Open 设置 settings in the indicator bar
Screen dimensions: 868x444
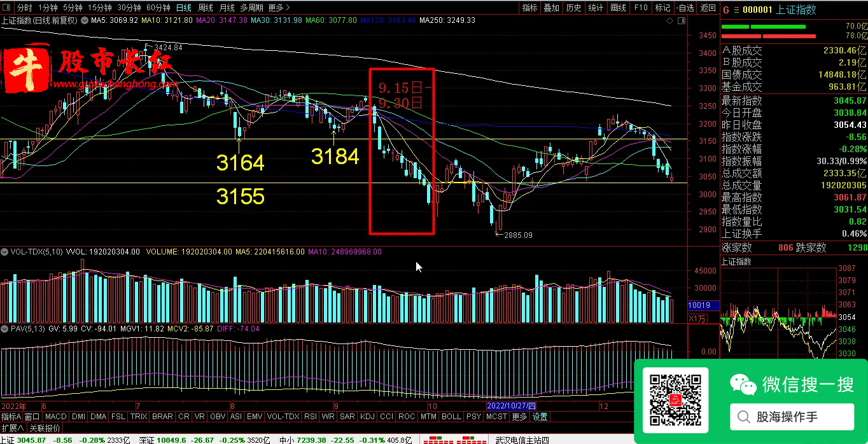tap(540, 417)
